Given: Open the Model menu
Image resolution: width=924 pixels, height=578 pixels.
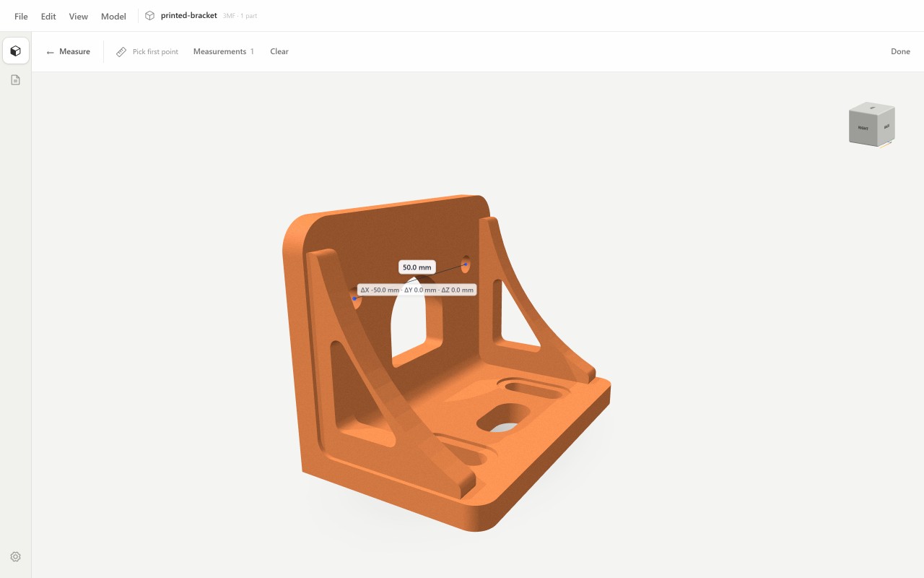Looking at the screenshot, I should tap(113, 16).
